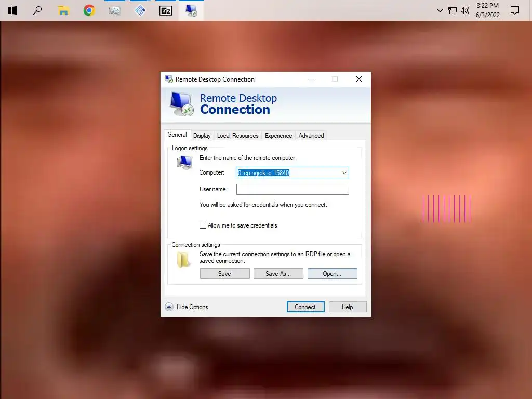Image resolution: width=532 pixels, height=399 pixels.
Task: Open the Windows Start menu
Action: point(12,10)
